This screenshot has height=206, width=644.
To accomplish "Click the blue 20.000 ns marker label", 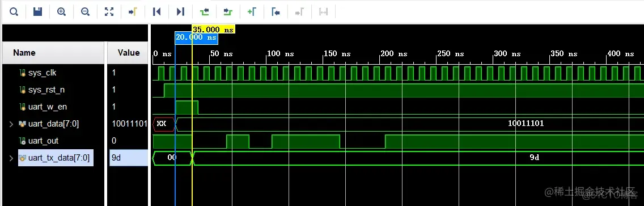I will (x=196, y=37).
